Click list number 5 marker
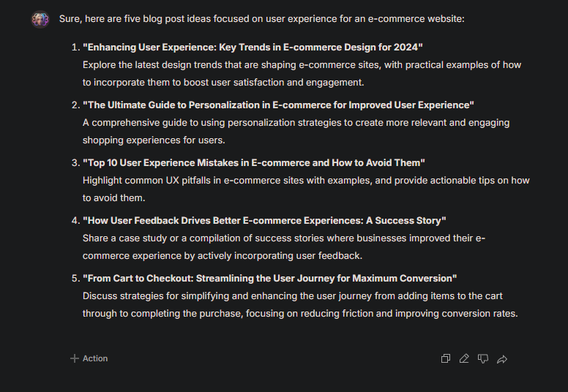Image resolution: width=568 pixels, height=392 pixels. [75, 279]
